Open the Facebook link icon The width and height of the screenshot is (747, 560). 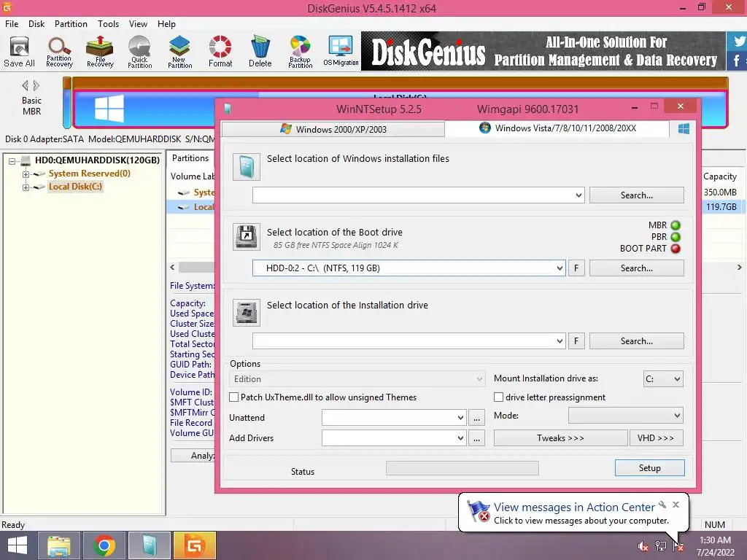(x=737, y=61)
